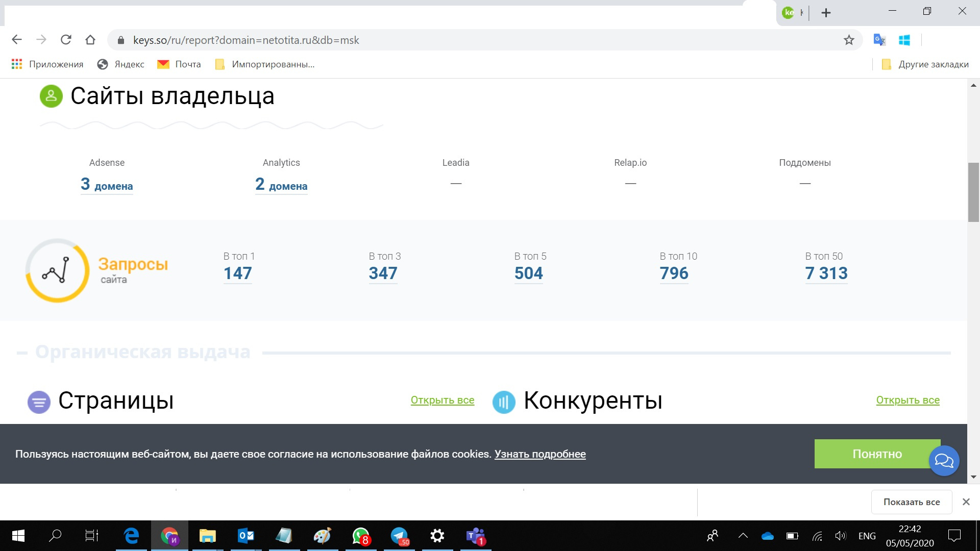Image resolution: width=980 pixels, height=551 pixels.
Task: Click the В топ 10 value 796
Action: point(674,273)
